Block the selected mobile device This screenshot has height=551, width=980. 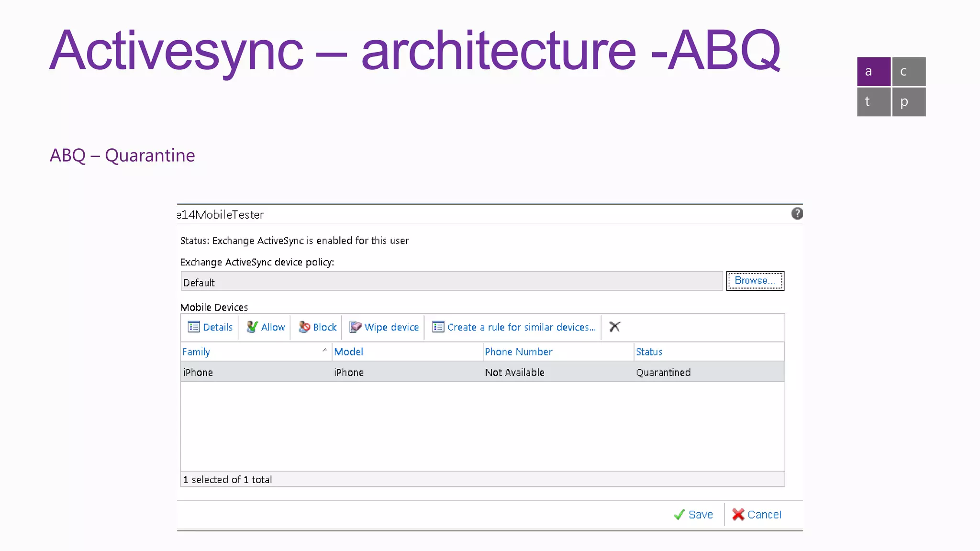(317, 327)
